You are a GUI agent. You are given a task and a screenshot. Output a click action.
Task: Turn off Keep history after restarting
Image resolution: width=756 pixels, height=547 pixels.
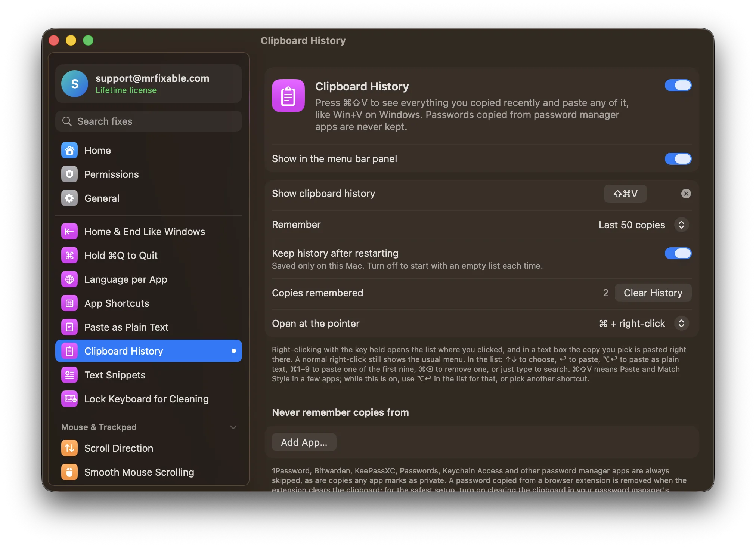pos(678,253)
